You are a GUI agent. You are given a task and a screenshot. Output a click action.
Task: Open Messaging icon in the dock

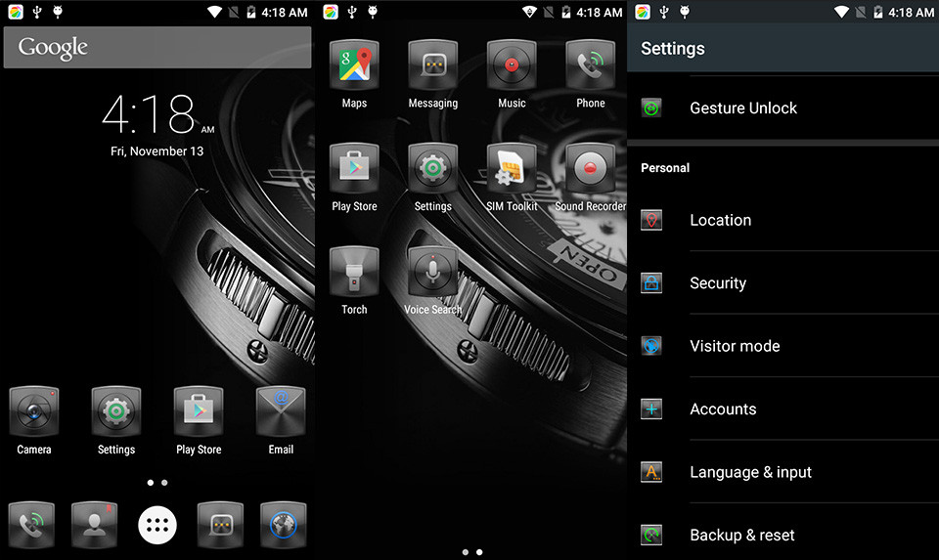click(x=220, y=525)
